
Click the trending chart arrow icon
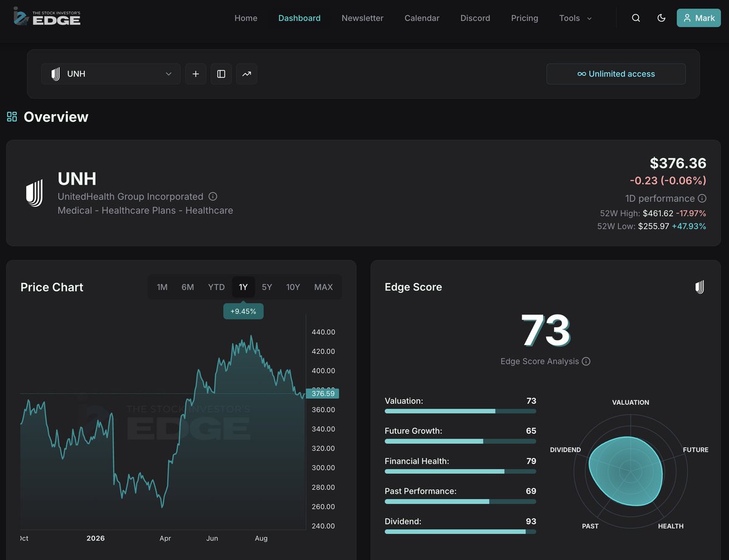click(x=247, y=74)
